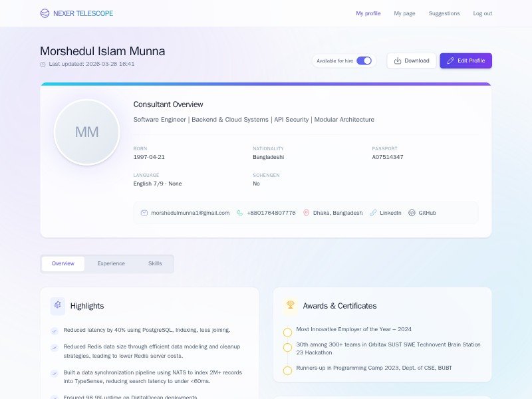This screenshot has width=532, height=399.
Task: Click the LinkedIn chain-link icon
Action: [x=373, y=213]
